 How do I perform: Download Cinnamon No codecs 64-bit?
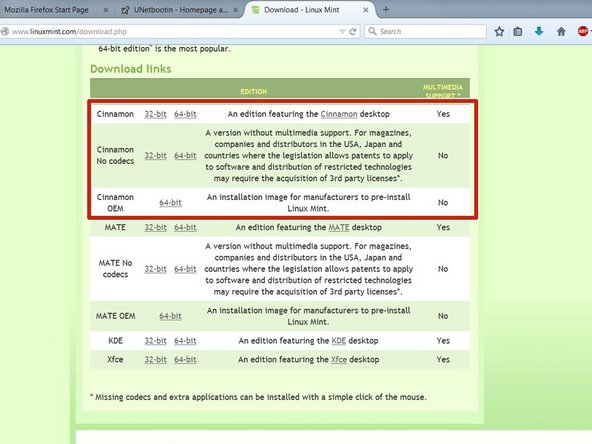(x=185, y=156)
